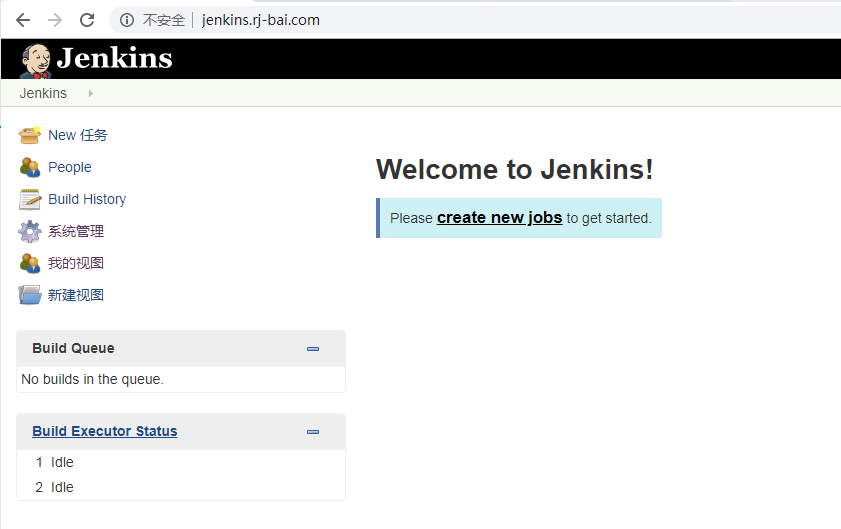Open the Jenkins breadcrumb link
The image size is (841, 529).
point(43,93)
